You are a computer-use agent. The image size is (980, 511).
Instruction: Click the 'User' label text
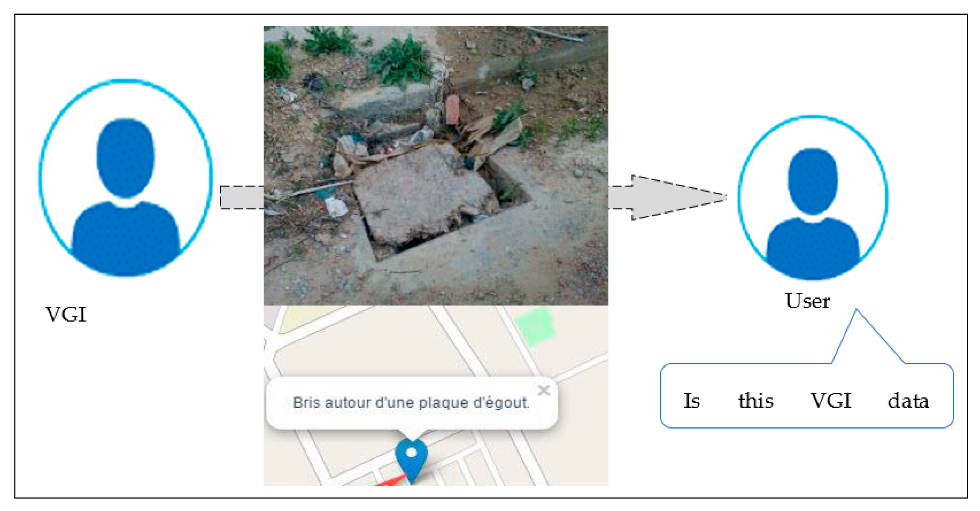coord(807,301)
